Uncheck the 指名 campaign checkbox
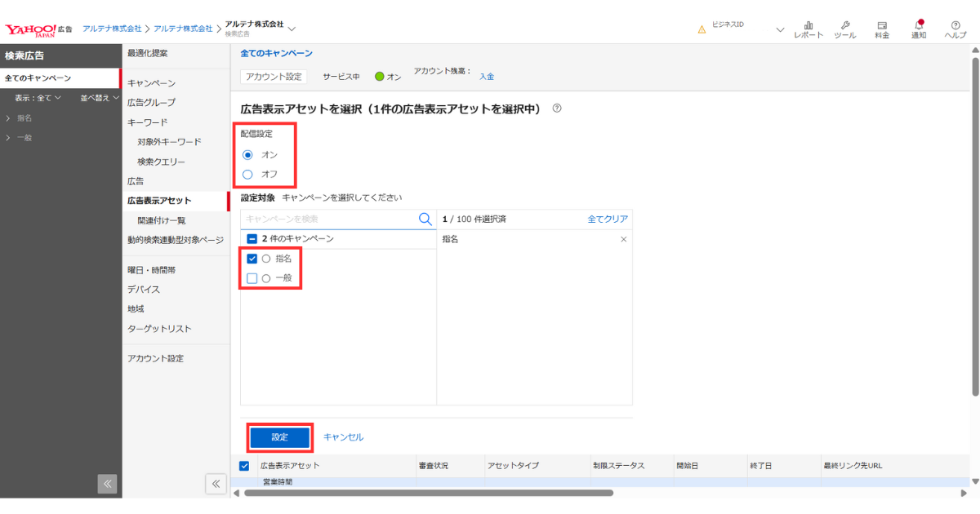Viewport: 980px width, 514px height. [252, 259]
